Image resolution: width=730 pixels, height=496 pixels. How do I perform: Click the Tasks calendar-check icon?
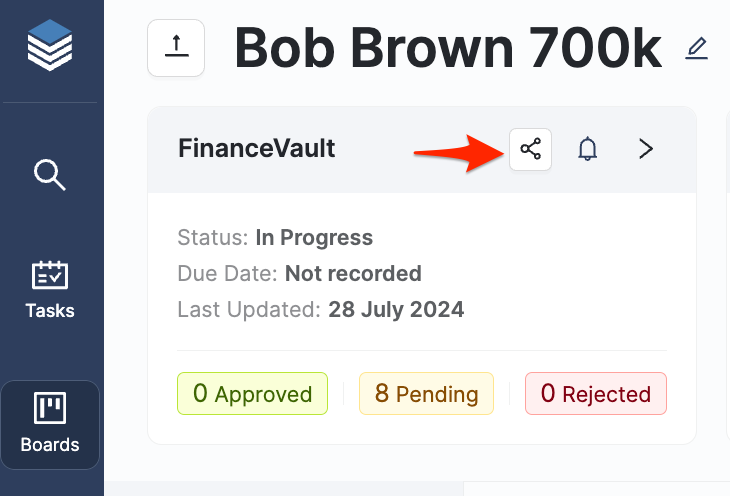[50, 274]
